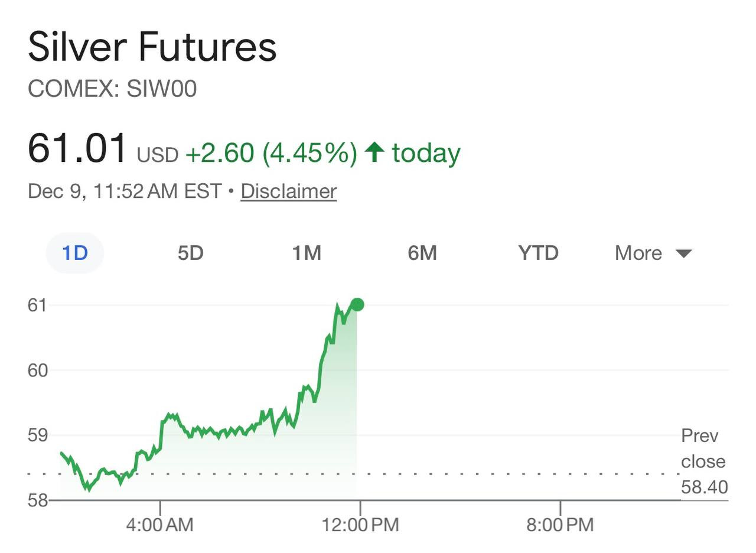Select the 6M time range tab
The width and height of the screenshot is (756, 553).
click(422, 253)
